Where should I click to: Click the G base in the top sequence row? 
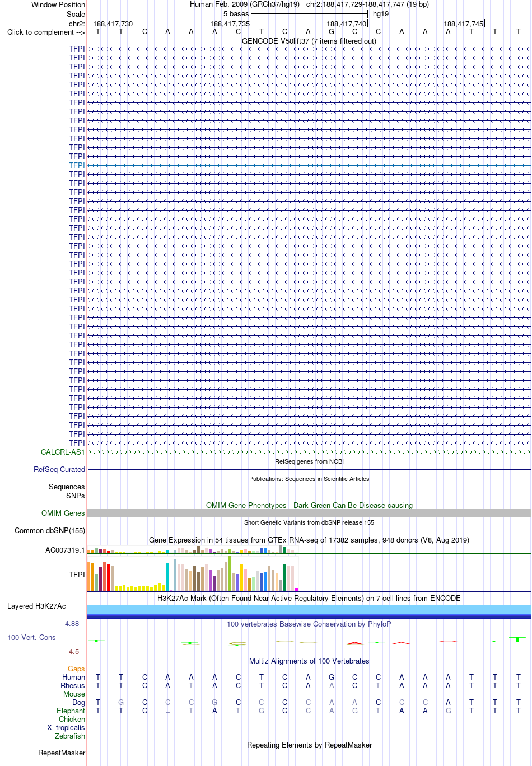(x=332, y=32)
